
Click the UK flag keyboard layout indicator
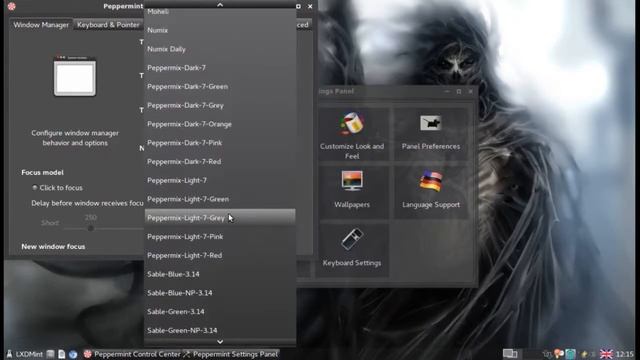tap(606, 354)
